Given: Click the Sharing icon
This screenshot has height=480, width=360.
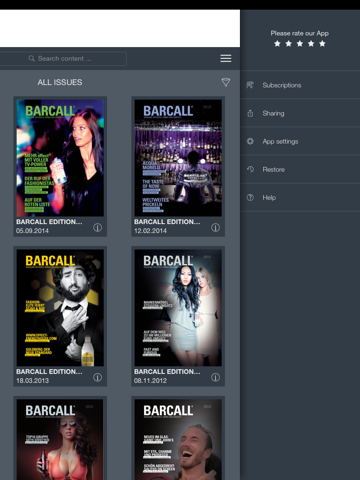Looking at the screenshot, I should point(250,113).
